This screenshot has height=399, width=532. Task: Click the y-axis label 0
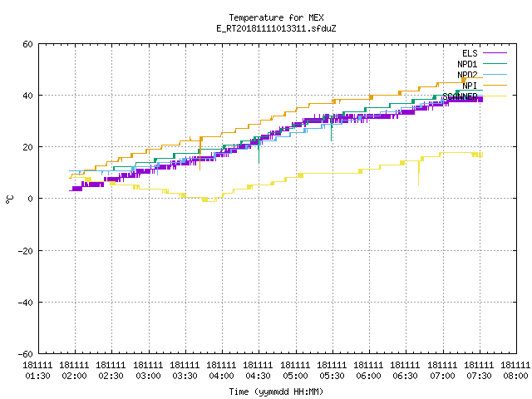[x=30, y=199]
